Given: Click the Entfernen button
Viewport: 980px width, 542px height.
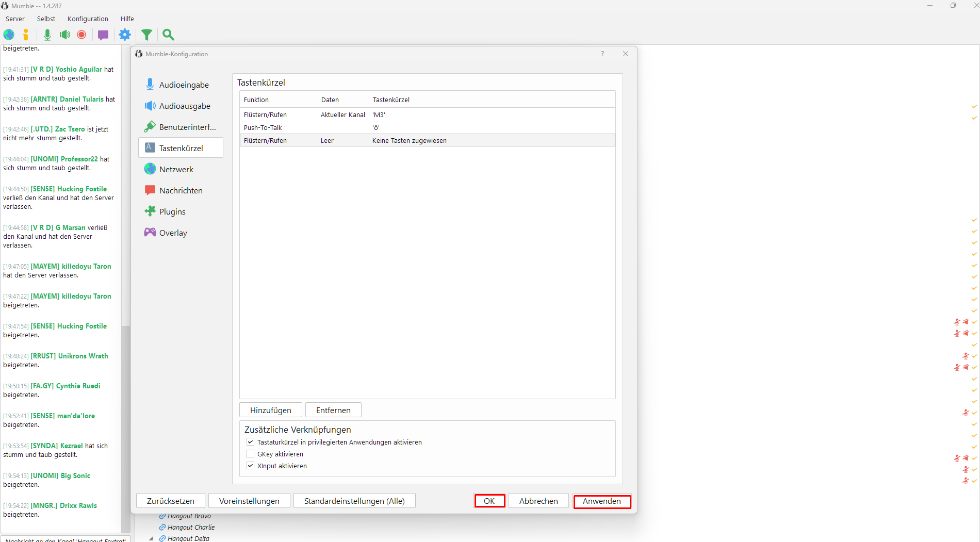Looking at the screenshot, I should pyautogui.click(x=333, y=410).
